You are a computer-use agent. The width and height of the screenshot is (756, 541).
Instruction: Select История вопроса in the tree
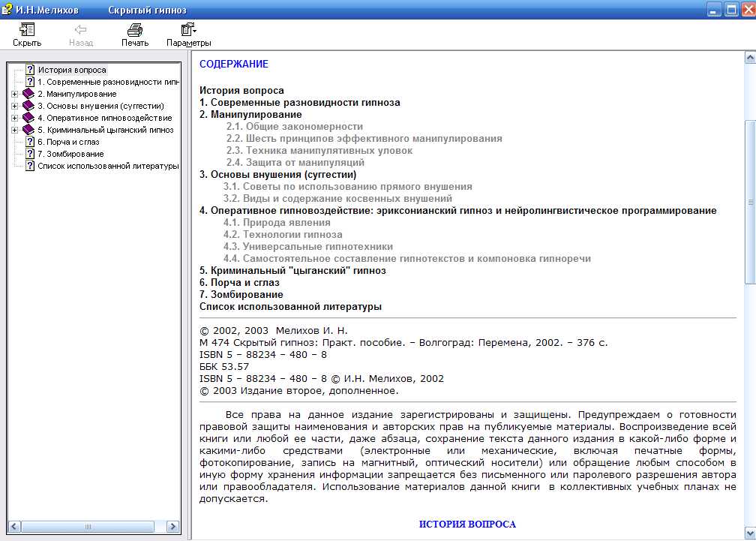pyautogui.click(x=72, y=70)
